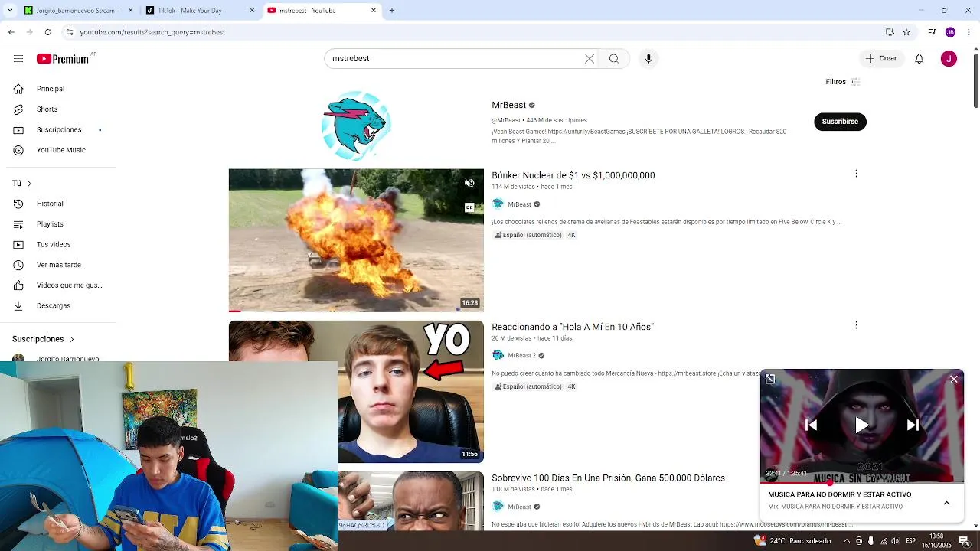This screenshot has height=551, width=980.
Task: Open the Filtros search filters
Action: pos(843,82)
